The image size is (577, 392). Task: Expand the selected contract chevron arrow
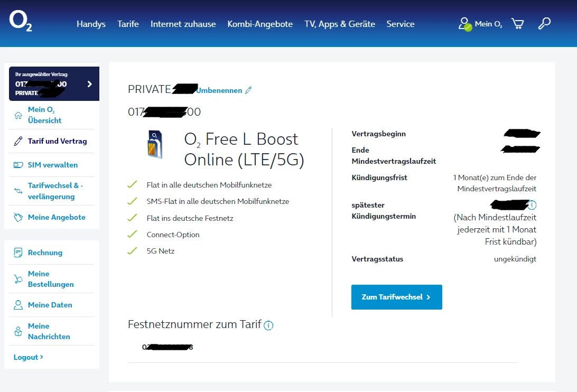coord(89,84)
